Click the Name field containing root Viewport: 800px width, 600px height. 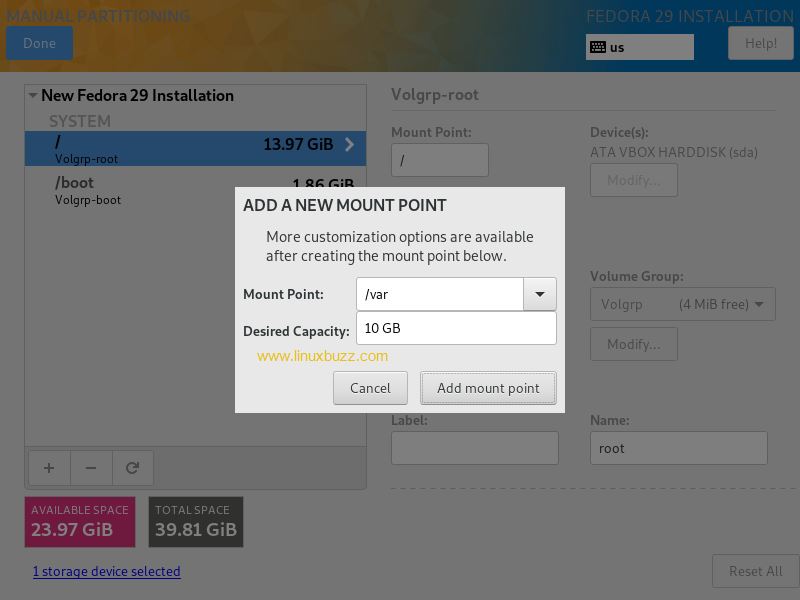[679, 448]
